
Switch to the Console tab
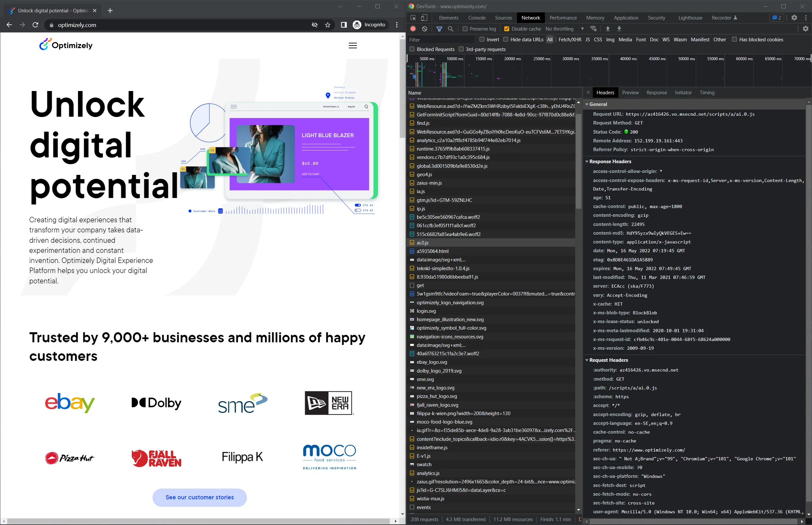(477, 18)
